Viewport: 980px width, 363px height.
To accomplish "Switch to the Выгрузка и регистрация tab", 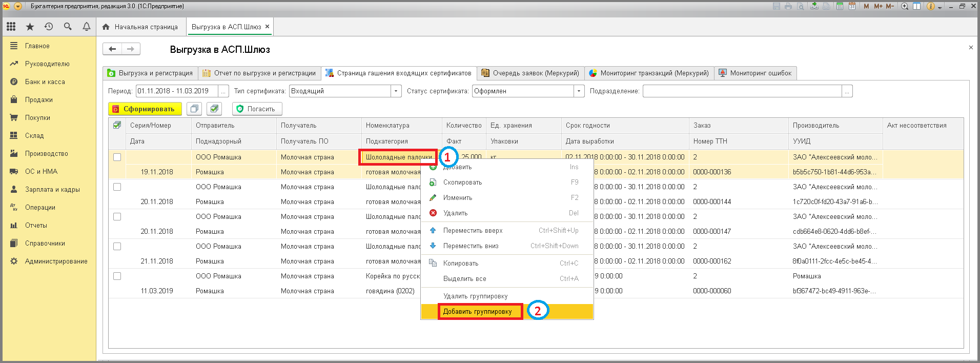I will (x=150, y=73).
